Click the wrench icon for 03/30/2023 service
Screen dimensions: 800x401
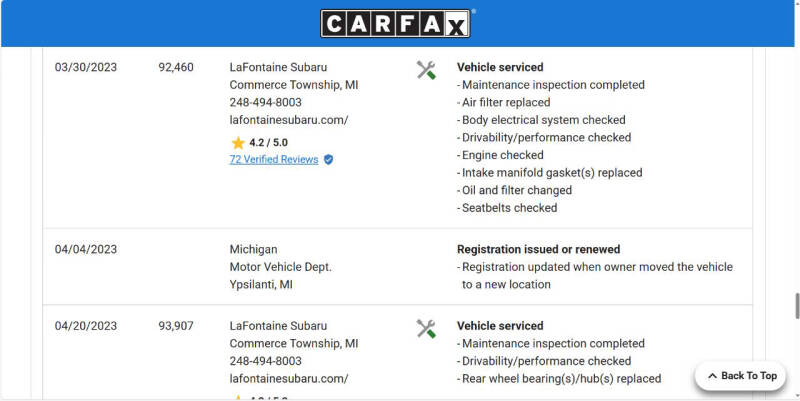(x=426, y=69)
